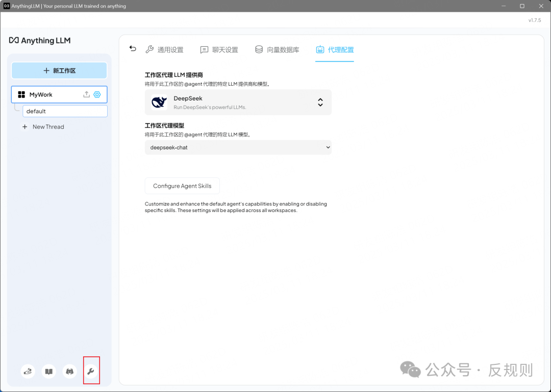The height and width of the screenshot is (392, 551).
Task: Go back using the return arrow
Action: tap(133, 48)
